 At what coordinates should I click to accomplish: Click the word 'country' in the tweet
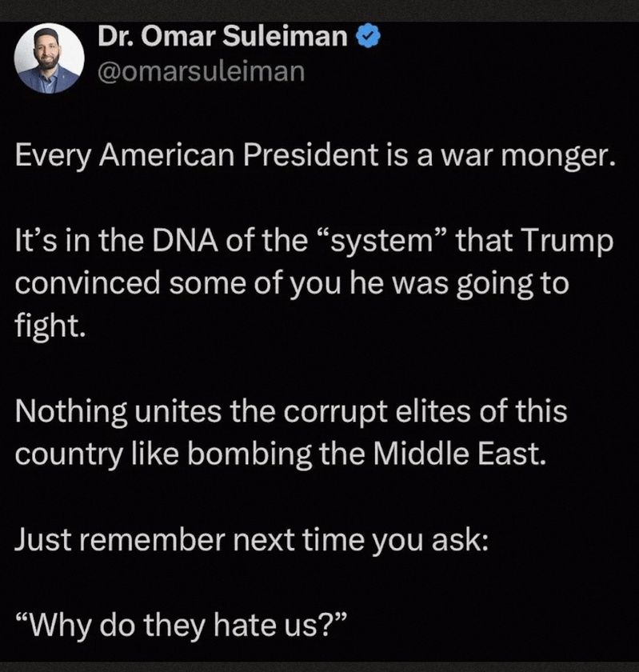[68, 455]
